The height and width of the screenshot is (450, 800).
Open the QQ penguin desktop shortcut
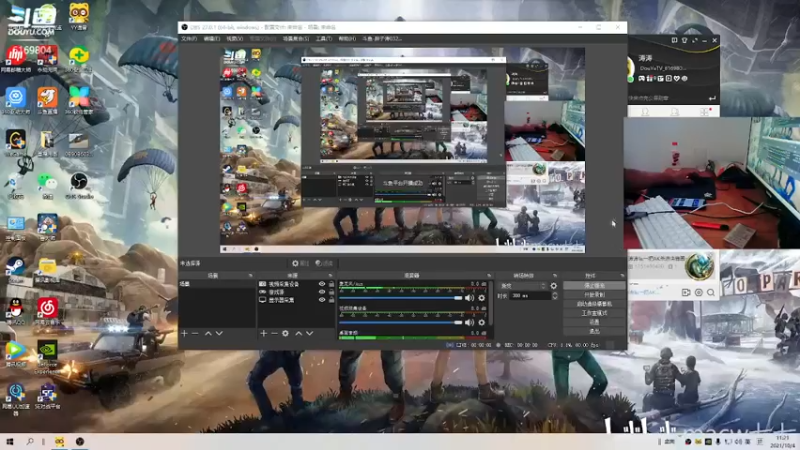[x=16, y=311]
